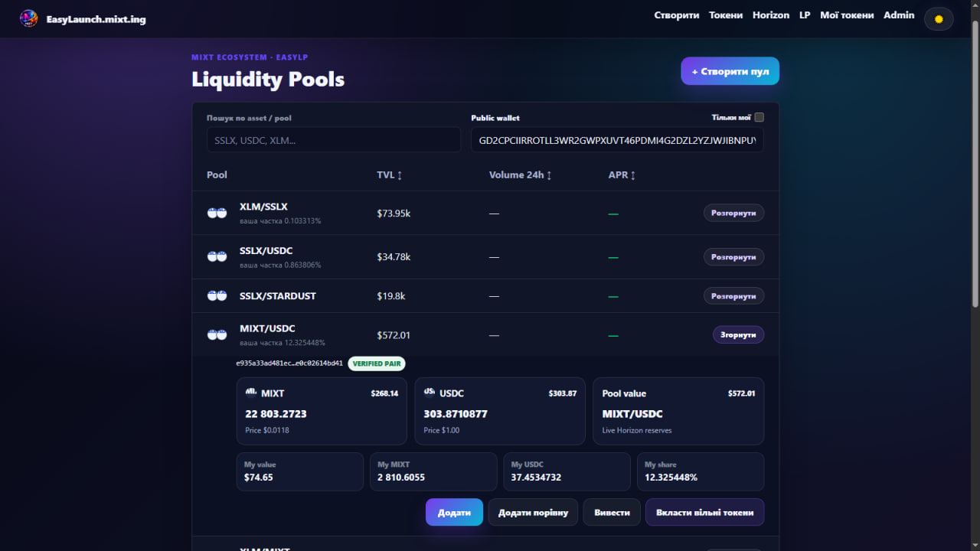Go to Мої токени in navigation
This screenshot has width=980, height=551.
tap(847, 15)
